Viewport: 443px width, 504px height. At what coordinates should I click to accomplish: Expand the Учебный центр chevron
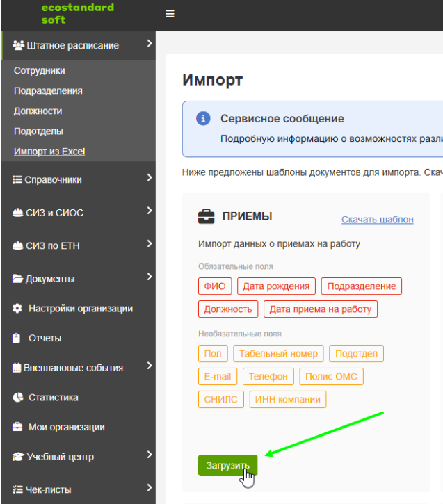149,455
